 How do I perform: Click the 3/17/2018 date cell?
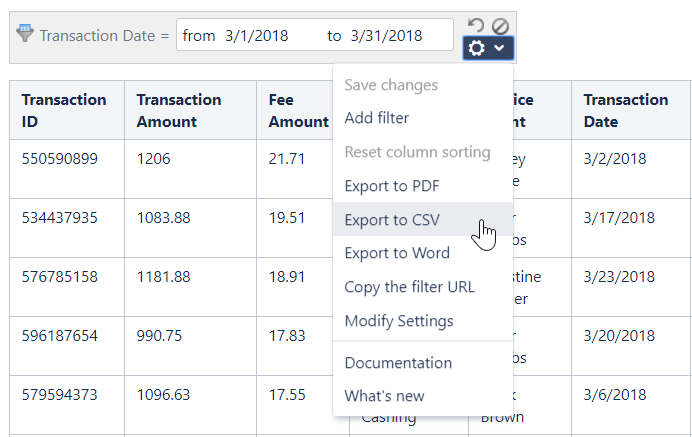click(x=618, y=217)
